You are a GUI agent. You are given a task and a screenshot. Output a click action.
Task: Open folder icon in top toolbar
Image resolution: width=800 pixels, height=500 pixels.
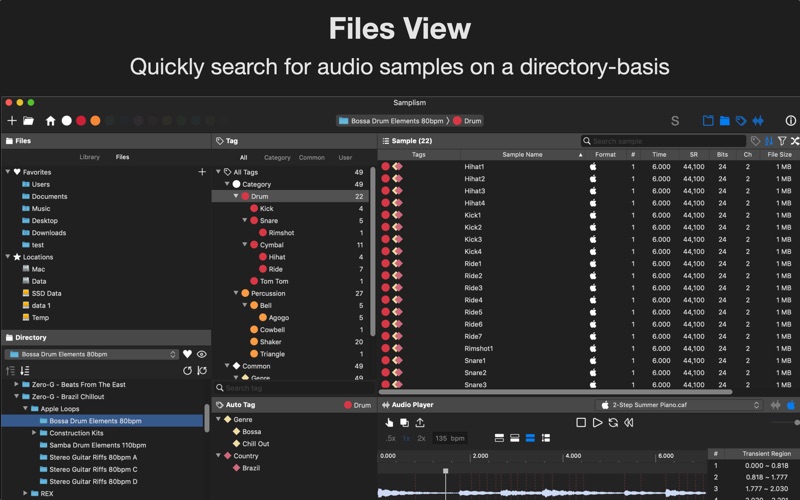point(29,121)
